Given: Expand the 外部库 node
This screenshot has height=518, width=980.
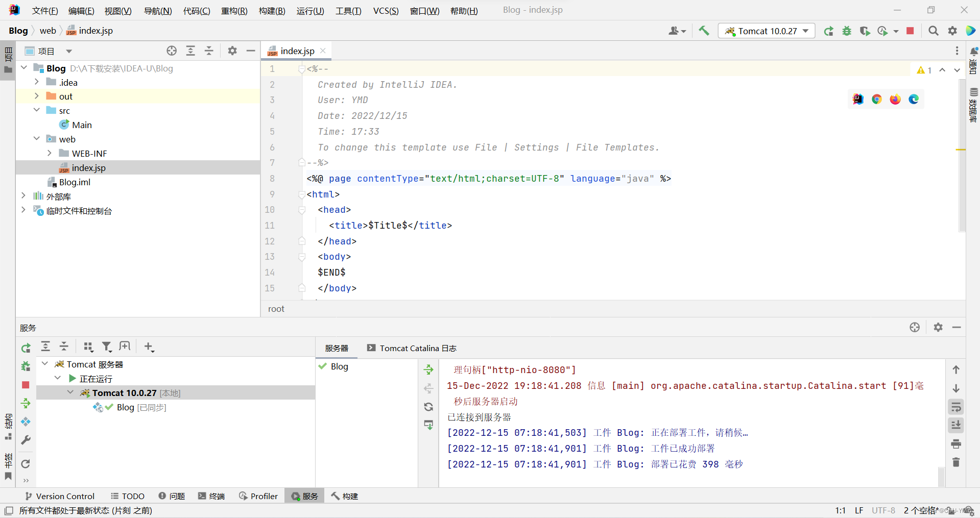Looking at the screenshot, I should point(23,196).
